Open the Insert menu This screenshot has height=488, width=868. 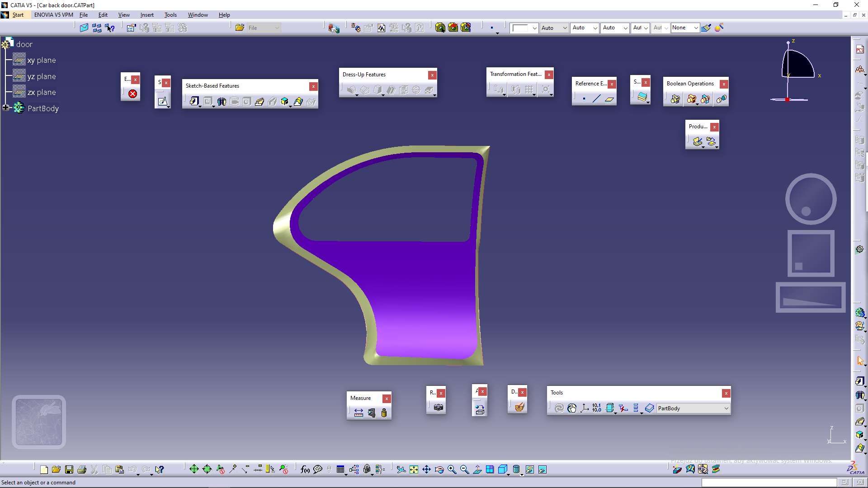[x=146, y=15]
